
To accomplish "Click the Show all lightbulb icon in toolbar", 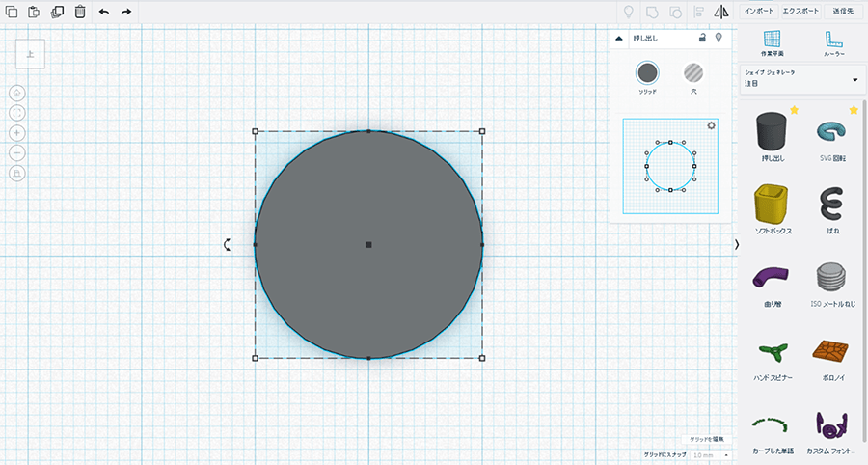I will point(628,12).
